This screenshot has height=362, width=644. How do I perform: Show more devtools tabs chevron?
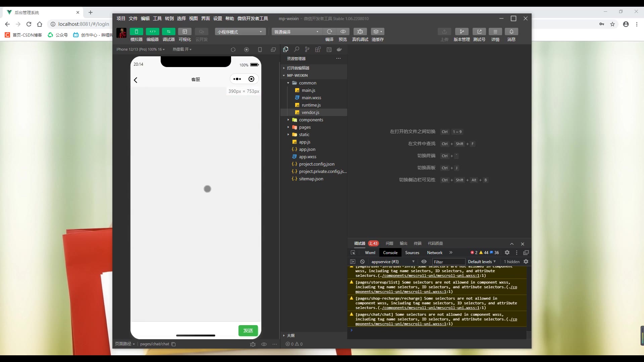pos(451,252)
